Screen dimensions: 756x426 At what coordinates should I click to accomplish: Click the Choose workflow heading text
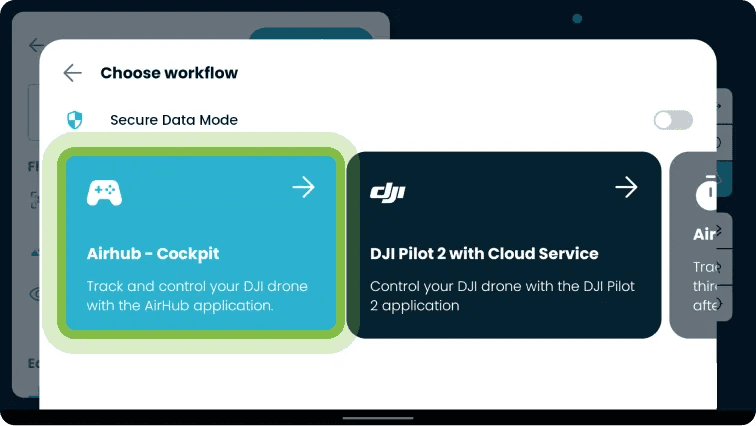(x=169, y=73)
